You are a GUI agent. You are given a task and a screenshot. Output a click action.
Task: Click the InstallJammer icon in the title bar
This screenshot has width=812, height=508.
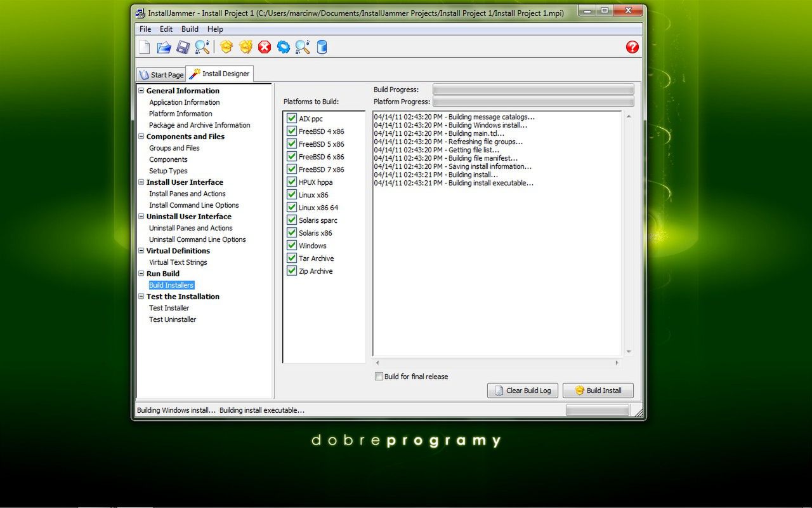pos(140,12)
